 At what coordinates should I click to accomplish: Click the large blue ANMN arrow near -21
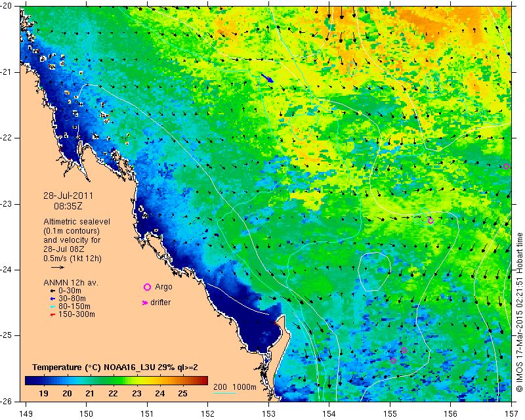click(x=267, y=78)
